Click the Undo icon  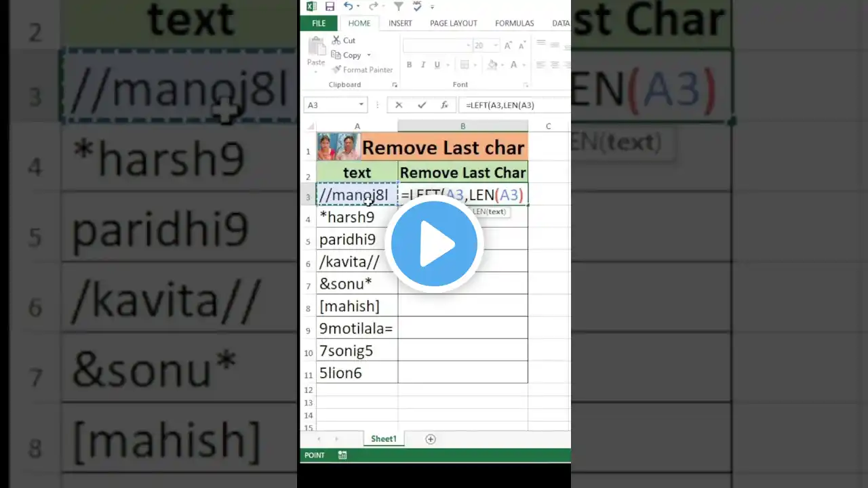tap(349, 6)
